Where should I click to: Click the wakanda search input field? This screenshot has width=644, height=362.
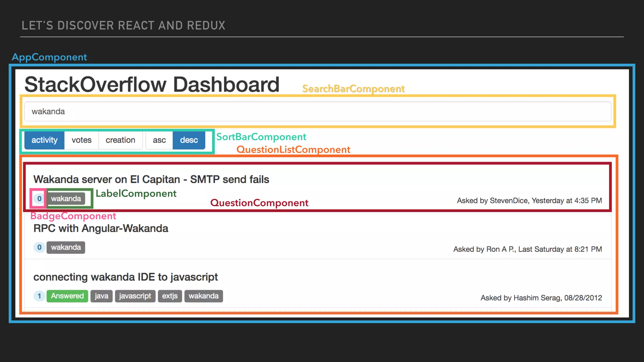pos(318,112)
